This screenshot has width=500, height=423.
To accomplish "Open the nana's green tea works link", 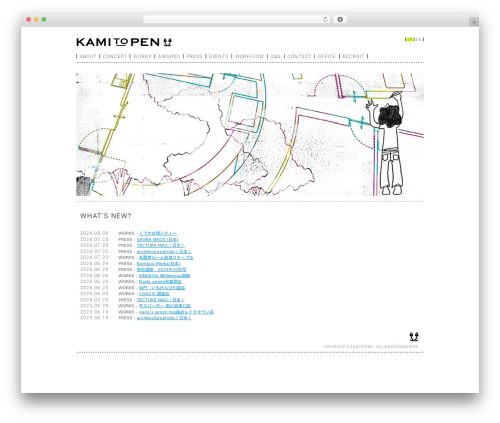I will (176, 312).
